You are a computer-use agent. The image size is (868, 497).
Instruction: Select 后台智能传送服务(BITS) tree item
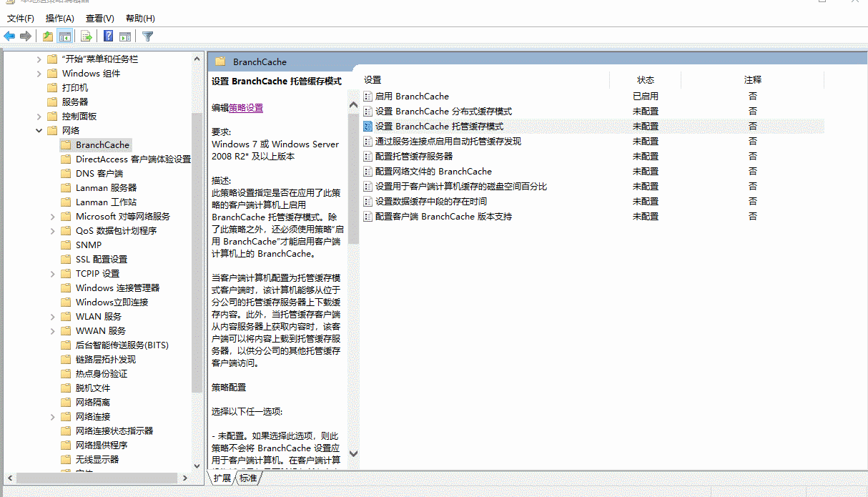pos(122,345)
